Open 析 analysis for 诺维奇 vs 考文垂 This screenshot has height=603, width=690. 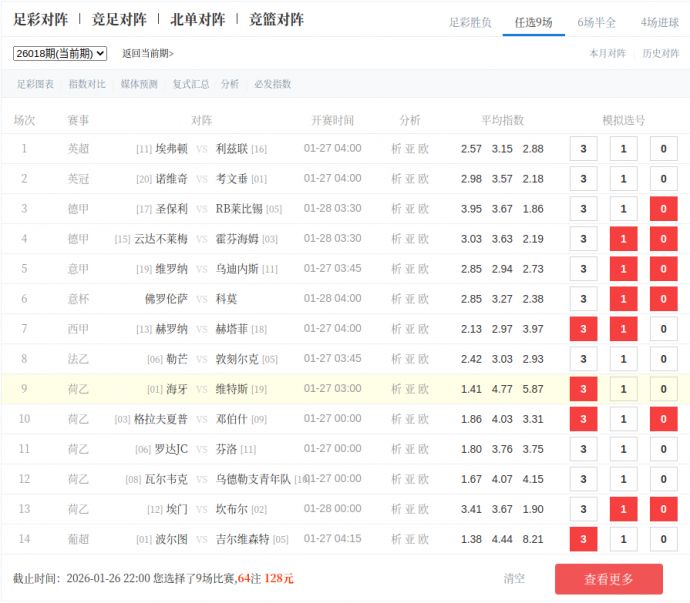[396, 179]
